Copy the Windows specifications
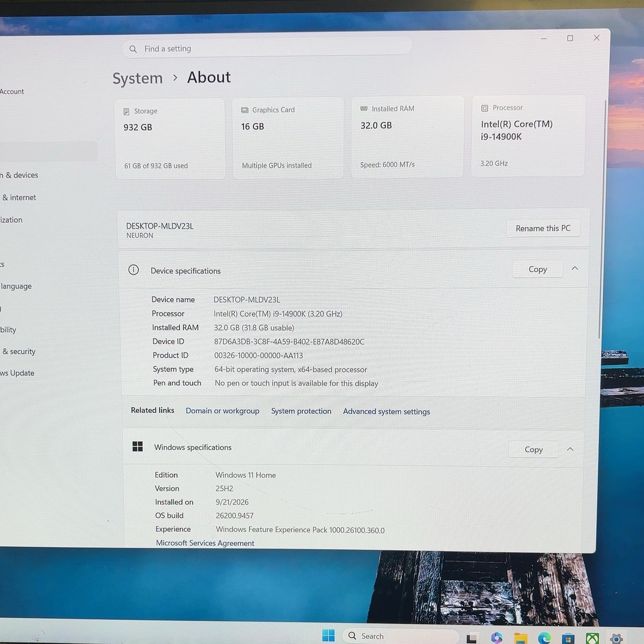 pos(533,449)
